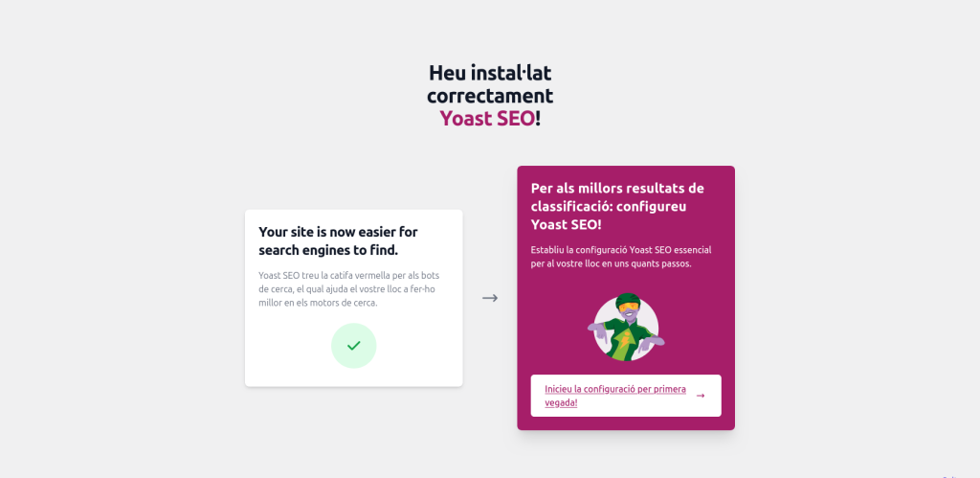Click the "Establiu la configuració Yoast SEO essencial" line
Image resolution: width=980 pixels, height=478 pixels.
(621, 250)
